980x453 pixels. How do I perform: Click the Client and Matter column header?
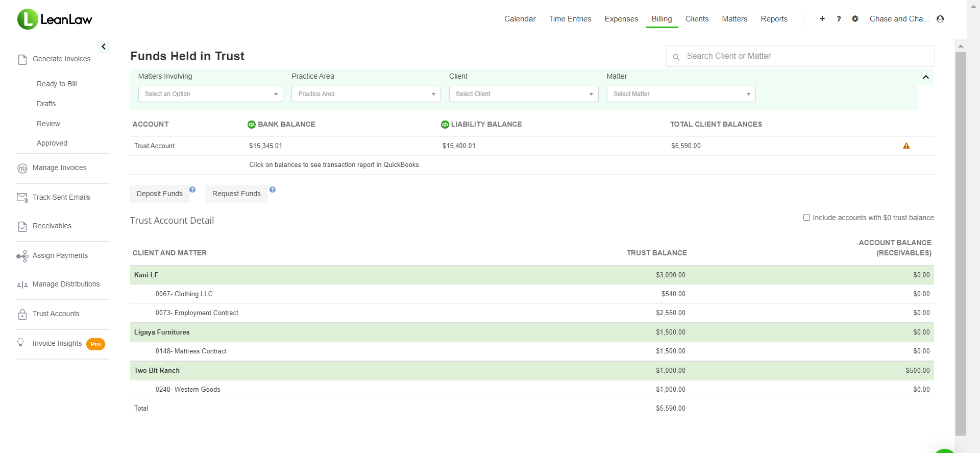pos(169,253)
